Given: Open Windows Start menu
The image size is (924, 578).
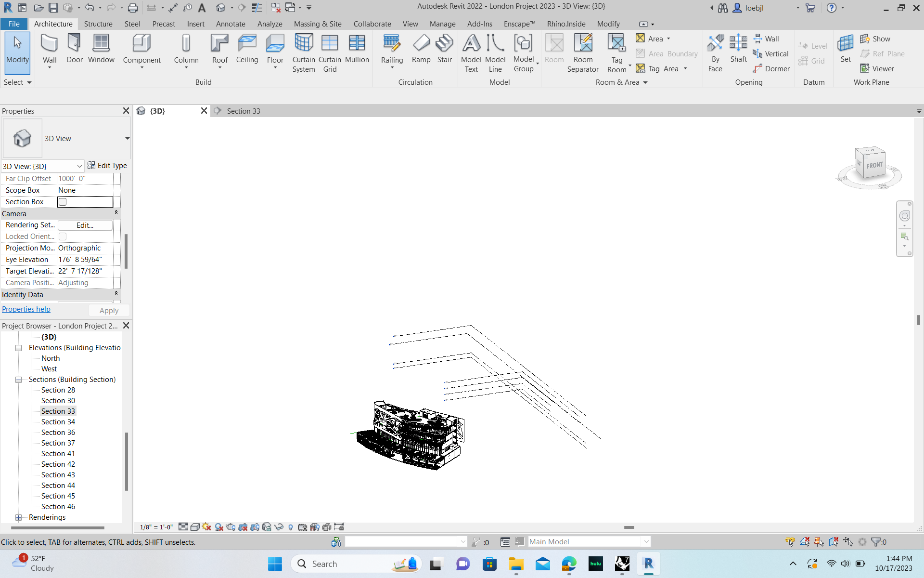Looking at the screenshot, I should (275, 564).
